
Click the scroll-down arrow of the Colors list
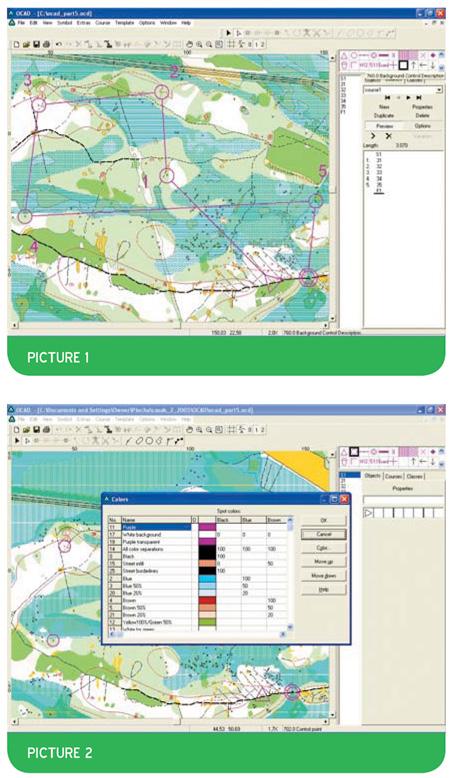tap(290, 628)
